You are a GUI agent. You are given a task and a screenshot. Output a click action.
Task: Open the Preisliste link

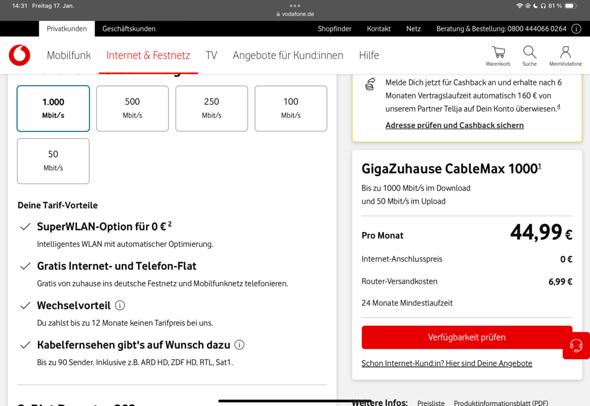click(431, 403)
